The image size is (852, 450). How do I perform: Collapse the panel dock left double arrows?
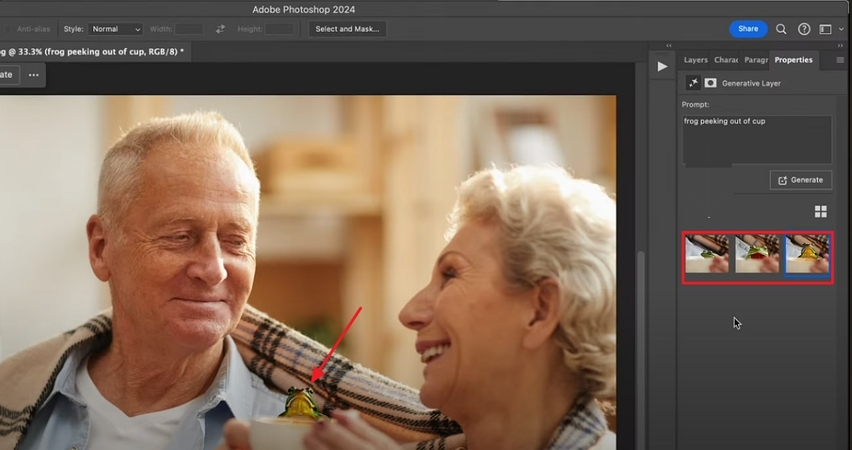tap(668, 46)
